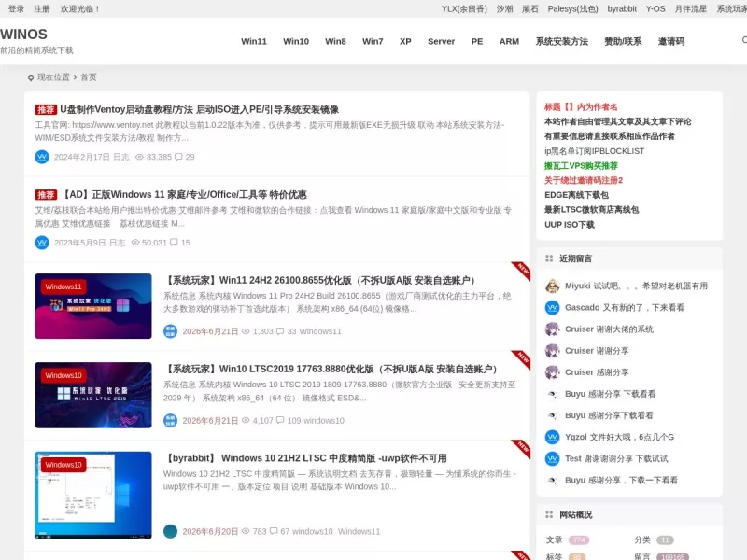
Task: Open YLX(余留香) author link in top bar
Action: [x=464, y=8]
